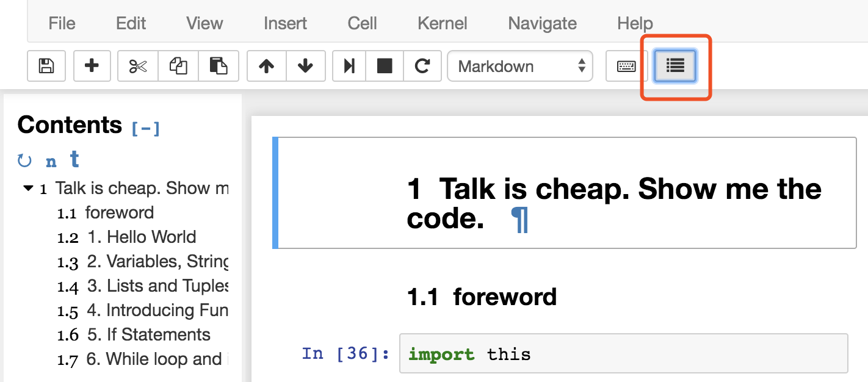Open the Kernel menu
The width and height of the screenshot is (868, 382).
click(443, 23)
